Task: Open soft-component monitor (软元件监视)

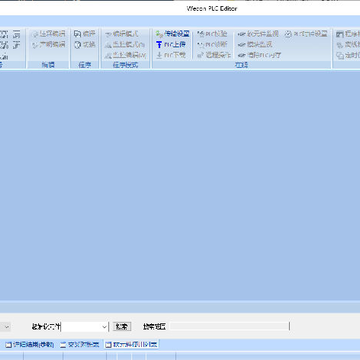Action: tap(258, 34)
